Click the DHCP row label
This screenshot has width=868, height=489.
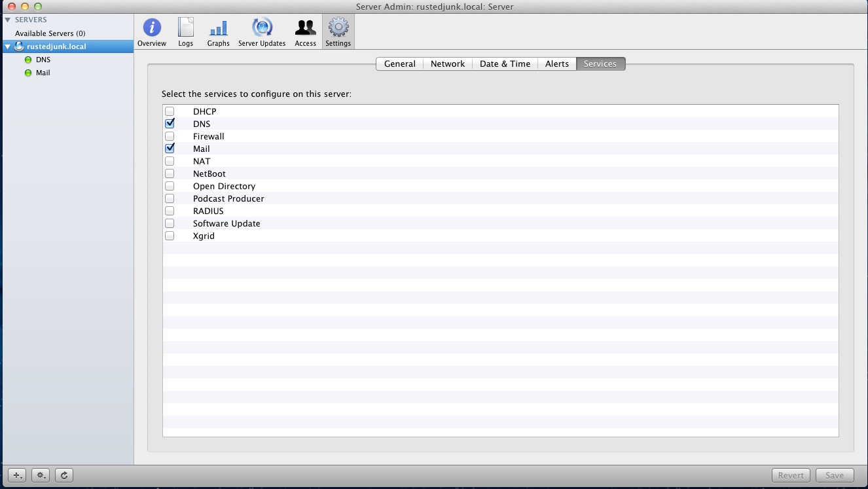click(x=204, y=111)
